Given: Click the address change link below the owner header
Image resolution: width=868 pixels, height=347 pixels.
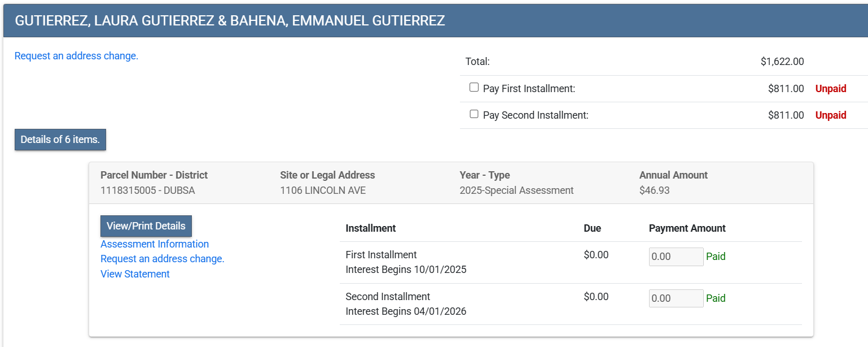Looking at the screenshot, I should pyautogui.click(x=76, y=56).
